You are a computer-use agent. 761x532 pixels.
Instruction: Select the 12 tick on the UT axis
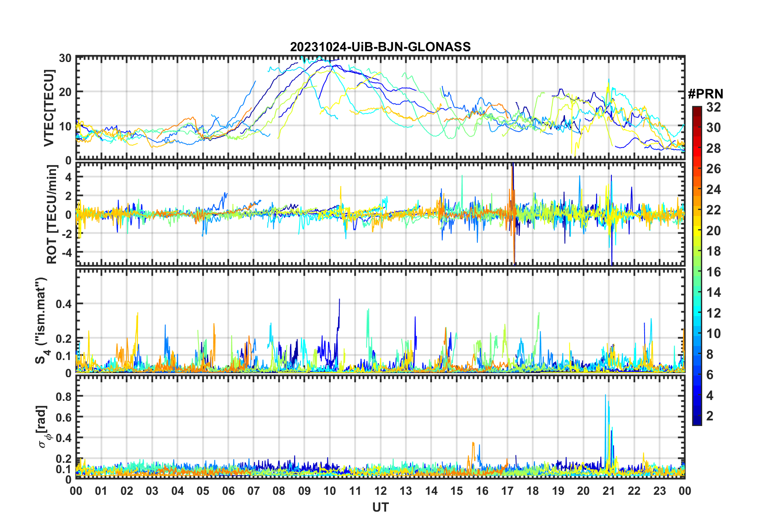[x=380, y=491]
